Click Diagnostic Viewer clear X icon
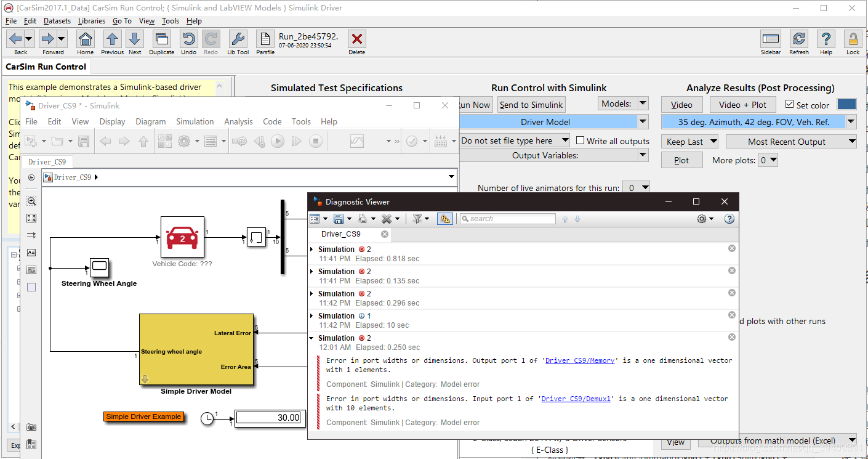The width and height of the screenshot is (868, 459). point(386,219)
